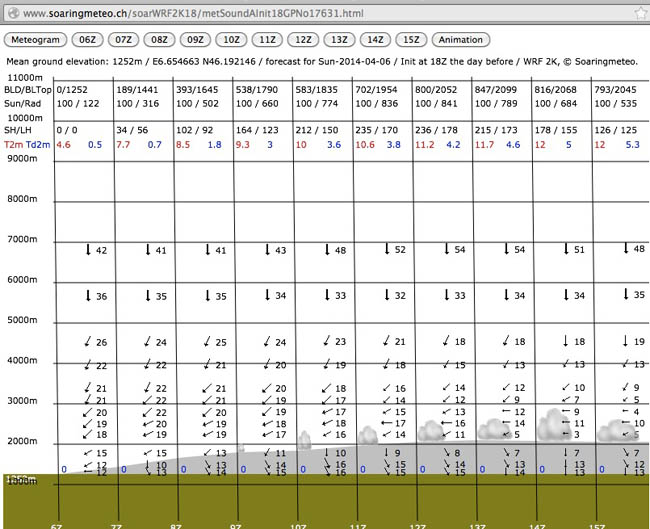Switch to the 06Z forecast hour
The image size is (650, 529).
pyautogui.click(x=88, y=40)
